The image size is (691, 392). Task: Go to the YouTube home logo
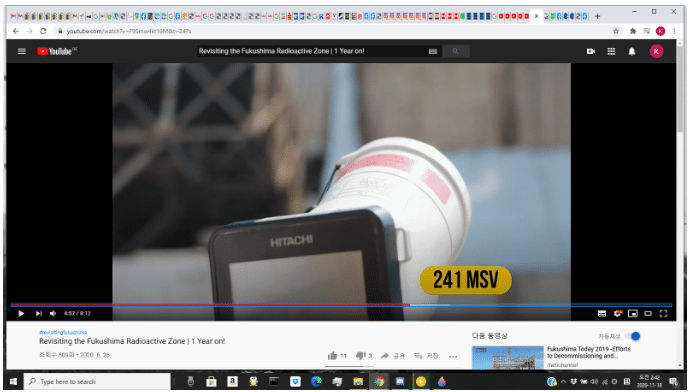(x=56, y=51)
